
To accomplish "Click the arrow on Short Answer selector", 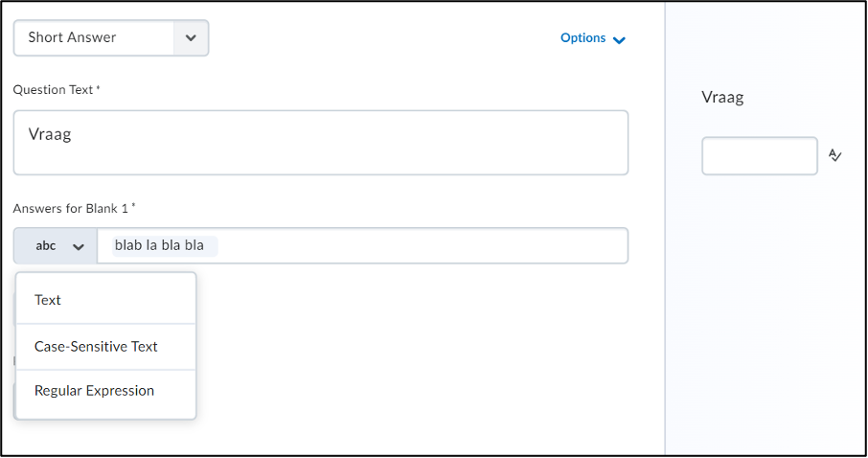I will coord(191,38).
